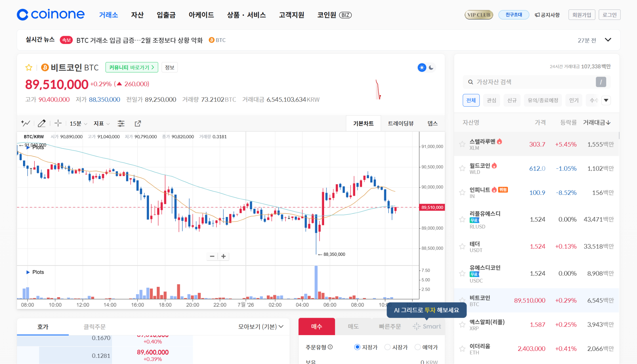
Task: Open the BTC news headline
Action: coord(140,40)
